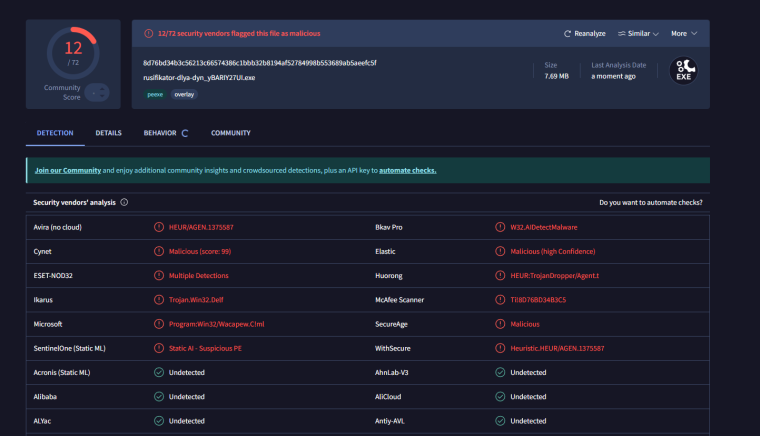The image size is (760, 436).
Task: Click the Huorong alert icon
Action: (x=500, y=275)
